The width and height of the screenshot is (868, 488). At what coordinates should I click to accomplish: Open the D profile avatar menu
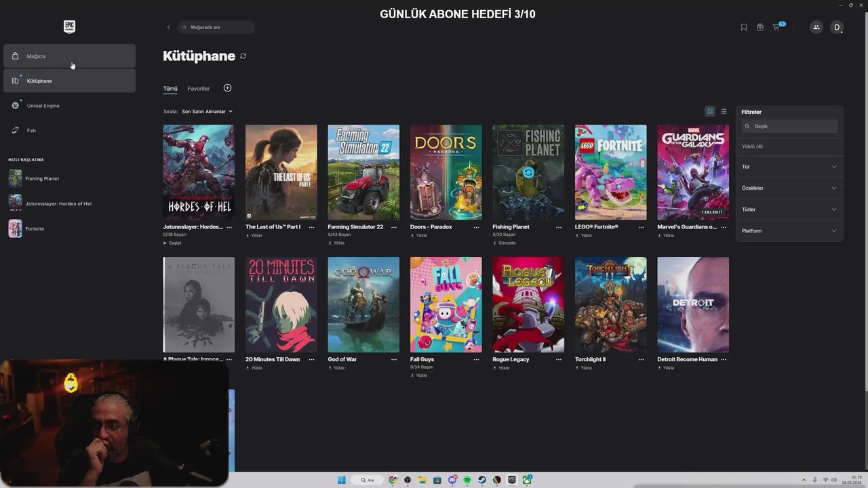coord(837,27)
